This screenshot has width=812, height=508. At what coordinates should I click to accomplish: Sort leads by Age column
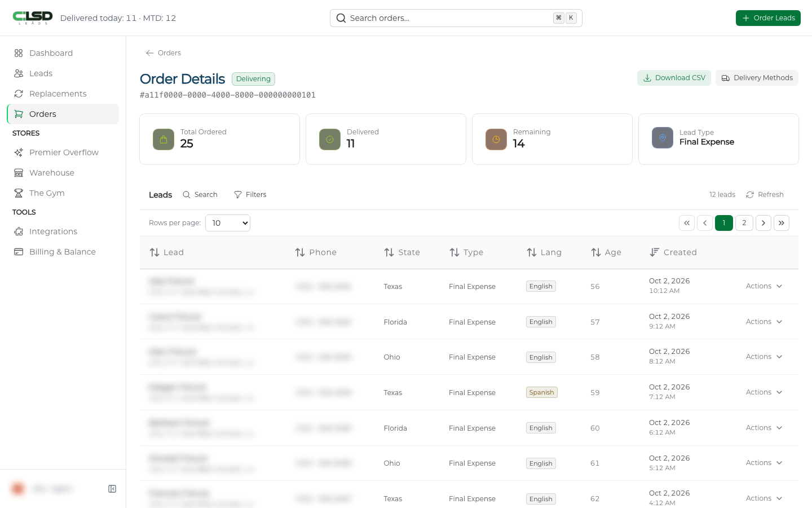(606, 252)
